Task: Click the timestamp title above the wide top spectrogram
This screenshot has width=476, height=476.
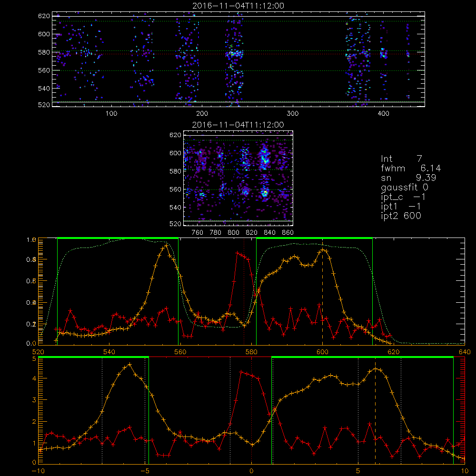Action: point(238,6)
